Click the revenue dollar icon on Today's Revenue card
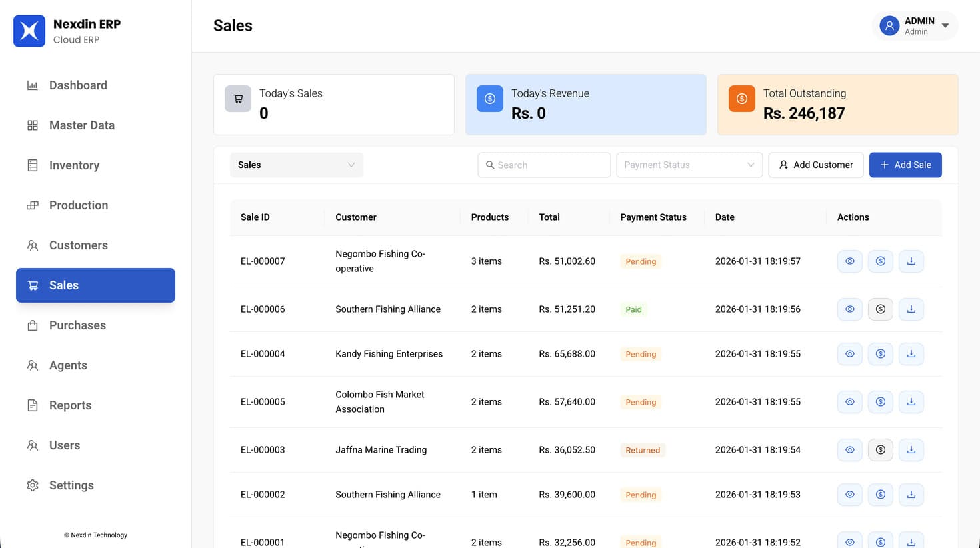980x548 pixels. coord(489,98)
